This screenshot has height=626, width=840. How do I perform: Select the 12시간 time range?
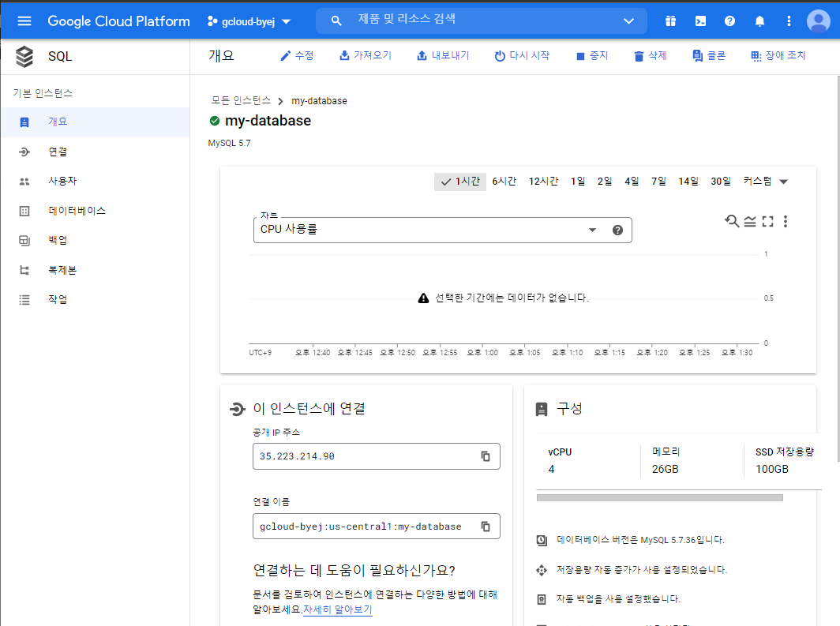tap(543, 182)
